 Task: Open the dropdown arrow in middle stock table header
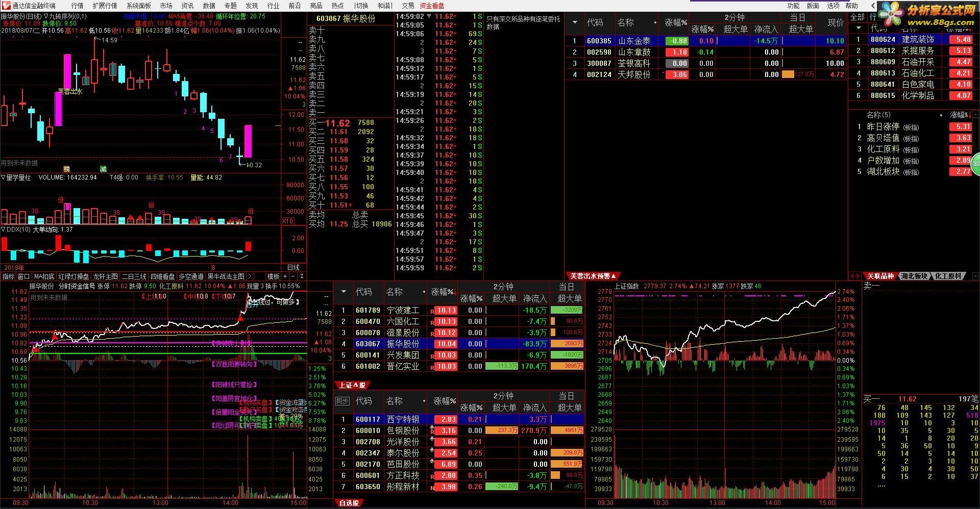point(344,292)
